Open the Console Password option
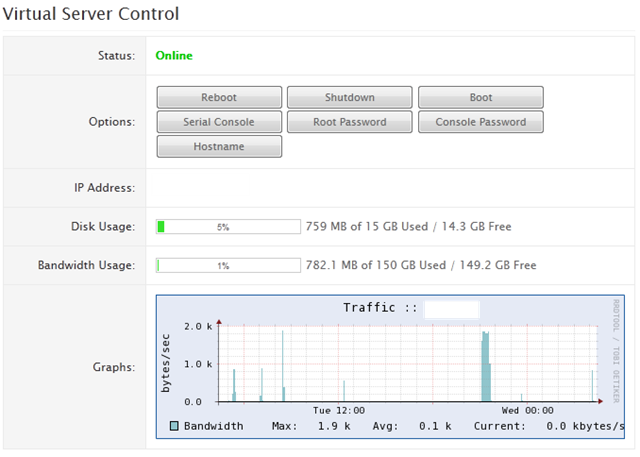This screenshot has height=457, width=640. (x=481, y=122)
